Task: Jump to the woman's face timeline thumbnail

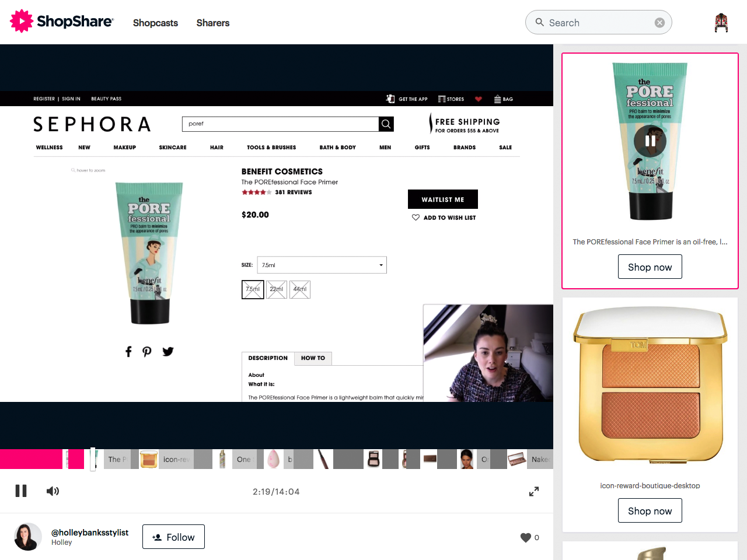Action: pos(466,459)
